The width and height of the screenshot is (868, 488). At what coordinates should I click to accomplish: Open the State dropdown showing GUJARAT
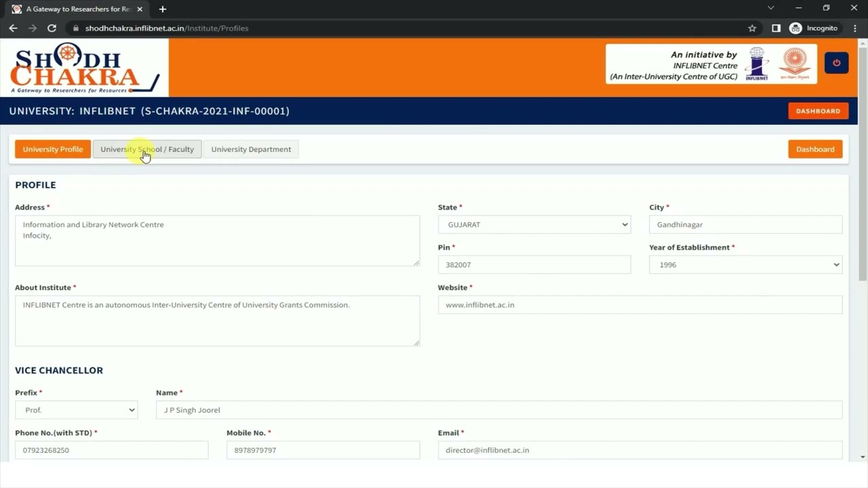point(534,224)
